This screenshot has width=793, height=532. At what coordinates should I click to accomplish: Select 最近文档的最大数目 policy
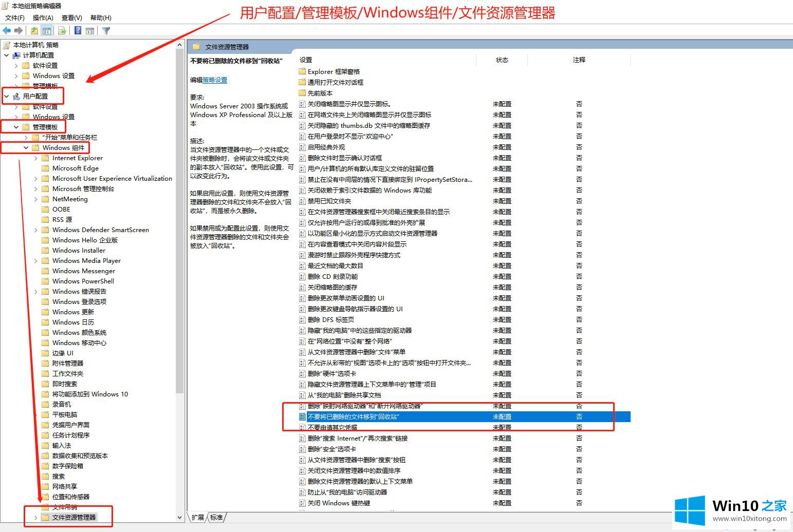335,265
